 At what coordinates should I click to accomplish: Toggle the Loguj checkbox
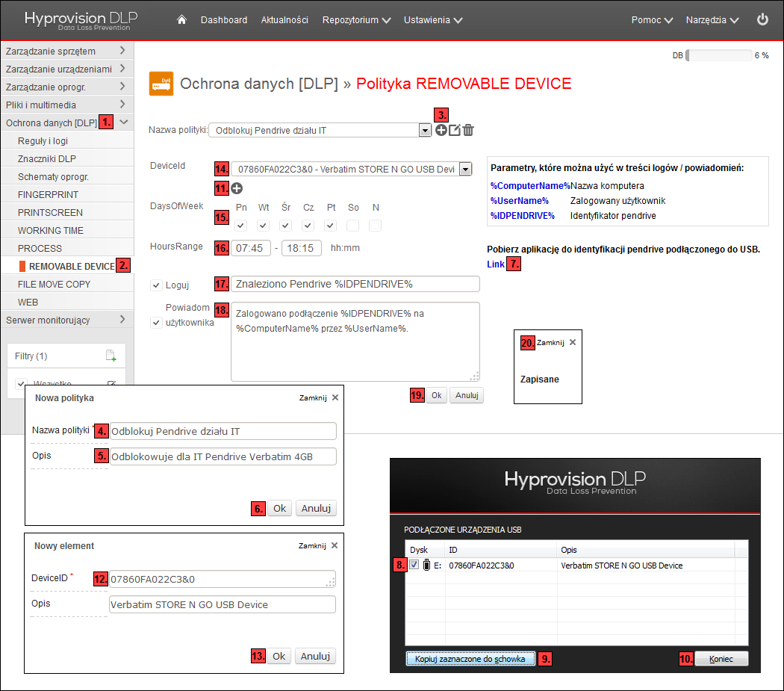pos(156,285)
